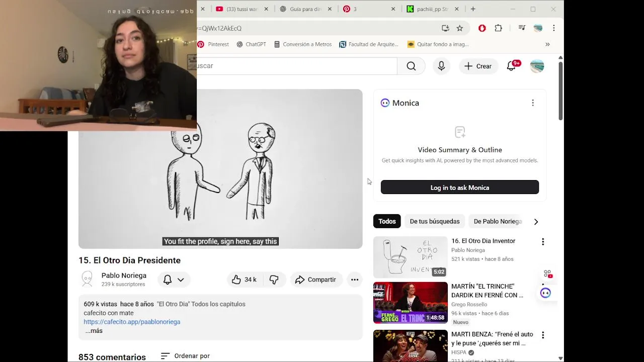The image size is (644, 362).
Task: Open MARTÍN EL TRINCHE video thumbnail
Action: 410,303
